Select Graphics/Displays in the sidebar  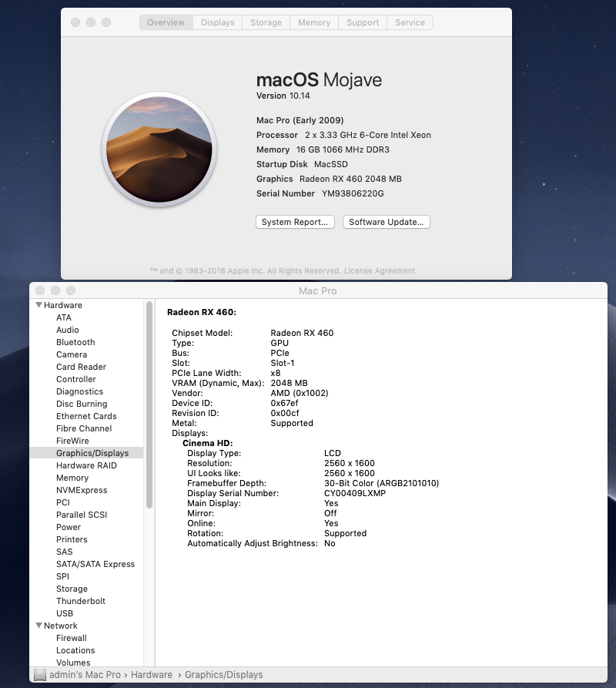tap(87, 453)
